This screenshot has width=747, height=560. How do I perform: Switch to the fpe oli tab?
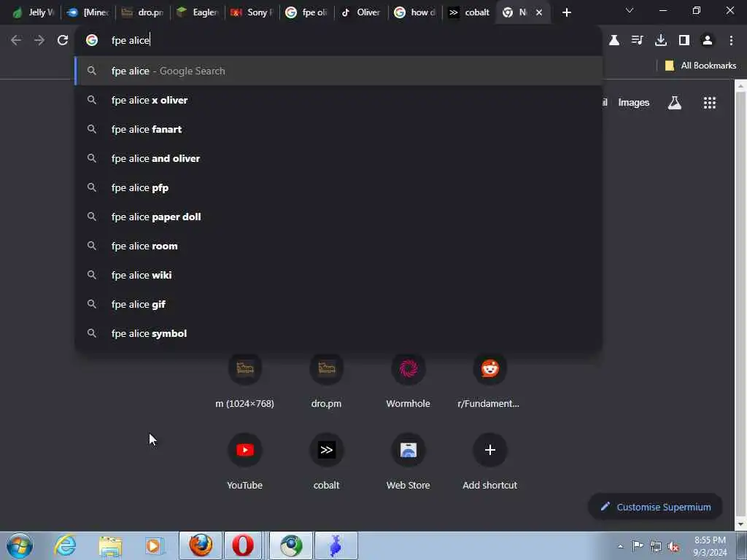(306, 12)
